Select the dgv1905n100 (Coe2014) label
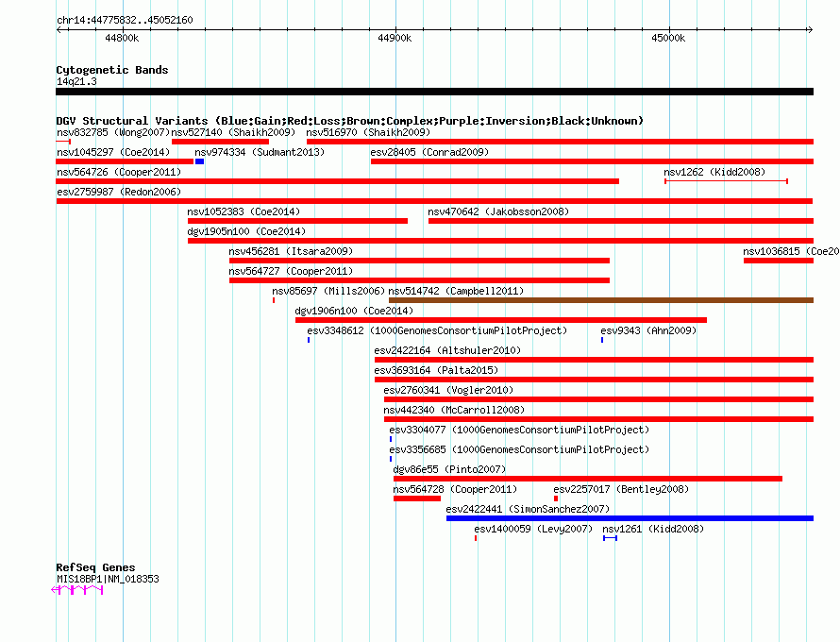This screenshot has width=840, height=642. tap(246, 231)
